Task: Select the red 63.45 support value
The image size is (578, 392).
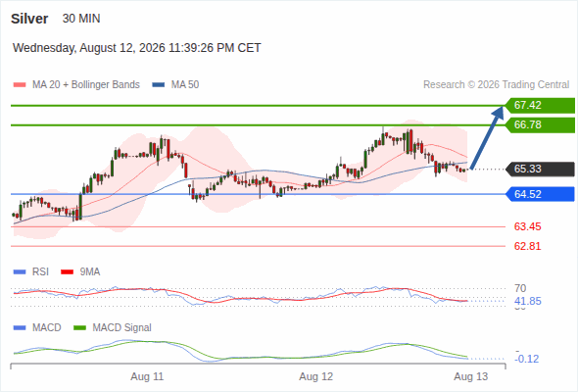Action: [x=527, y=226]
